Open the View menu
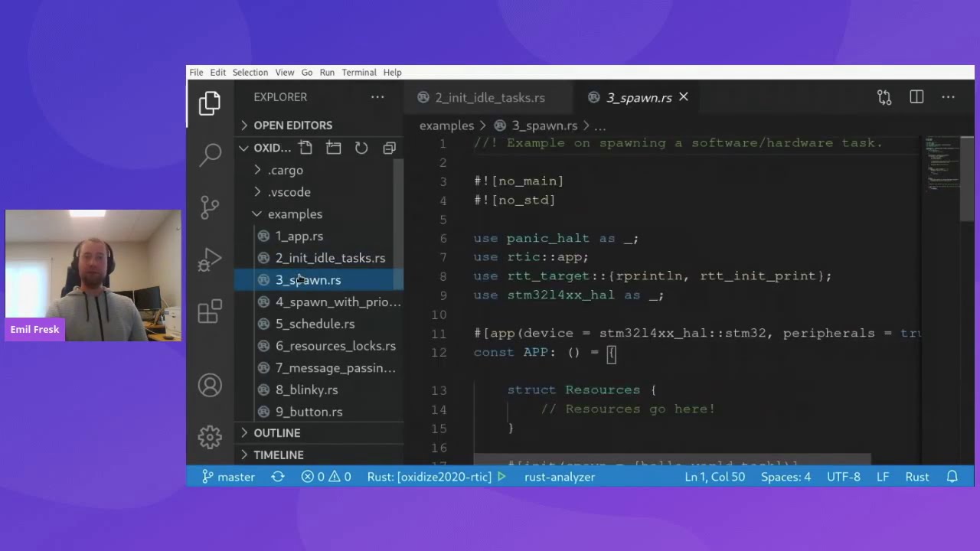 pos(285,73)
